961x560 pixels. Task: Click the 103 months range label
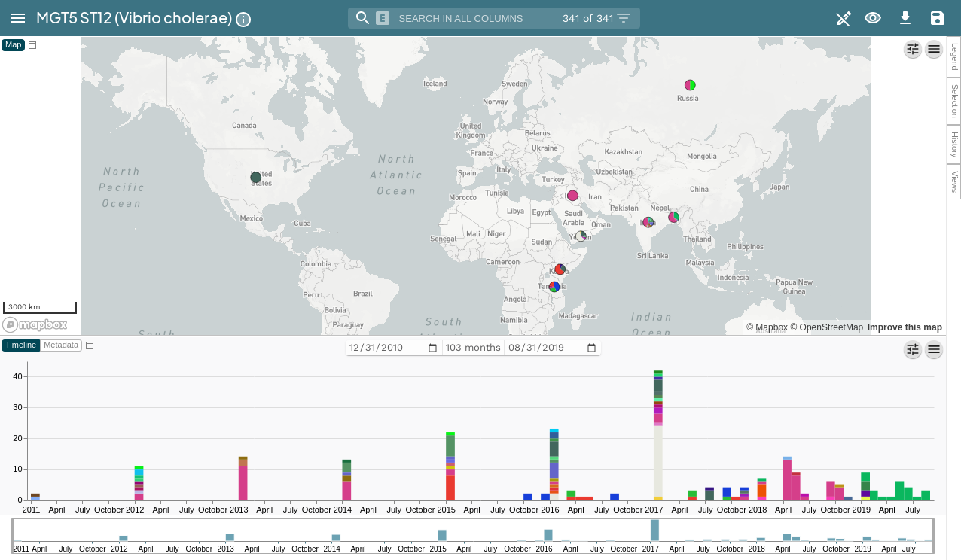473,348
